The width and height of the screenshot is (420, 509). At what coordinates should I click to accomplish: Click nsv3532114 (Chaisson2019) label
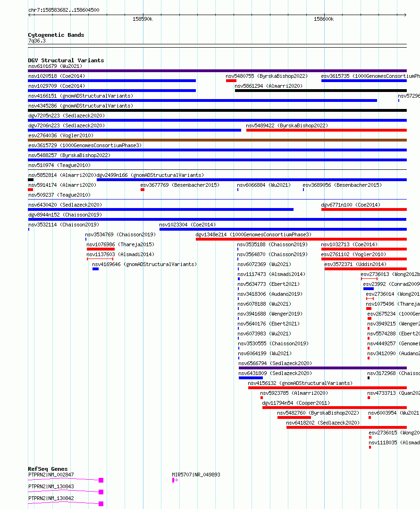tap(64, 225)
